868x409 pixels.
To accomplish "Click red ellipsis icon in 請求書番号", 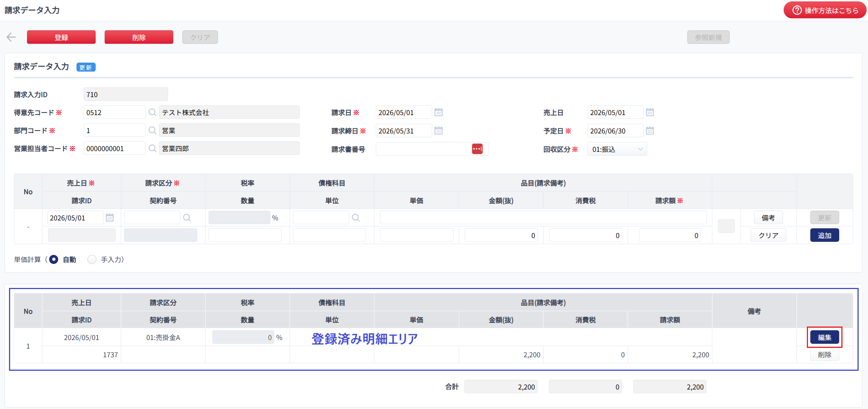I will [477, 149].
